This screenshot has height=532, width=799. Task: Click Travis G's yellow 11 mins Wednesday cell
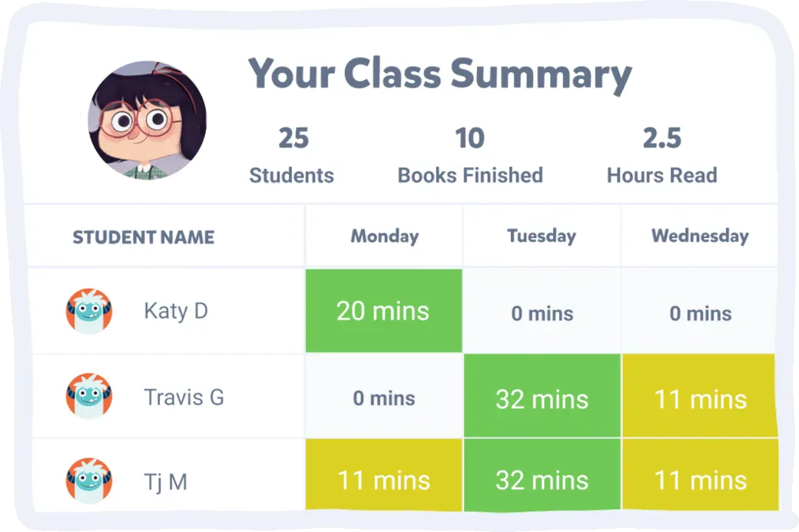click(700, 398)
